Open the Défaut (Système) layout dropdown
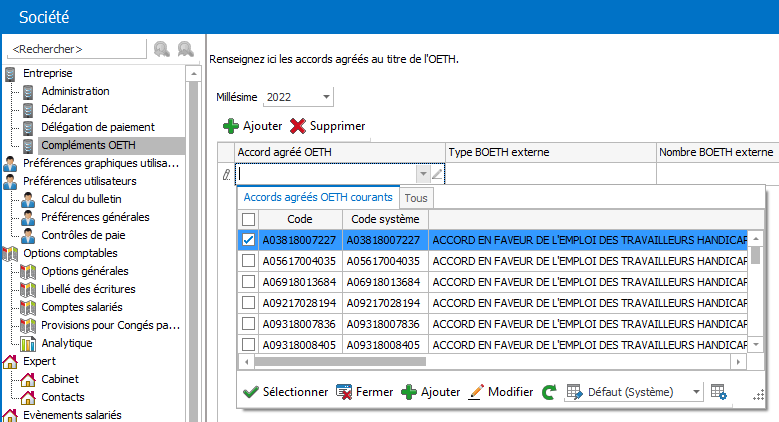The height and width of the screenshot is (422, 779). click(696, 392)
